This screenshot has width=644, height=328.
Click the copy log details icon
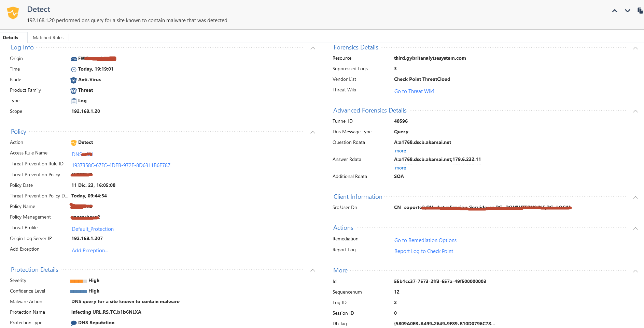pos(640,11)
